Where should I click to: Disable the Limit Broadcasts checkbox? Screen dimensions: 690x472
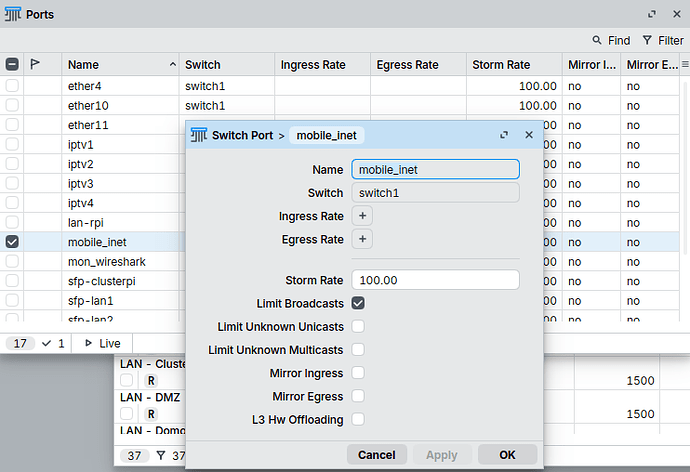pyautogui.click(x=358, y=303)
